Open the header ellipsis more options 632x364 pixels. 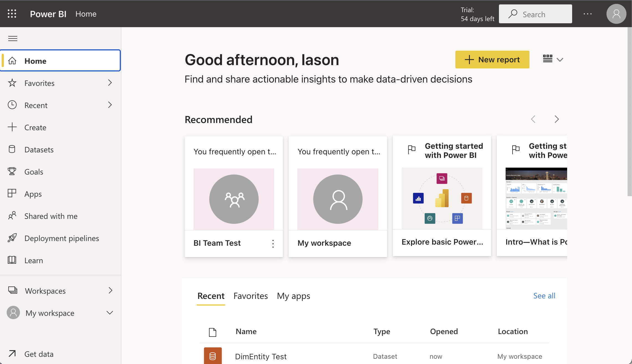tap(588, 14)
